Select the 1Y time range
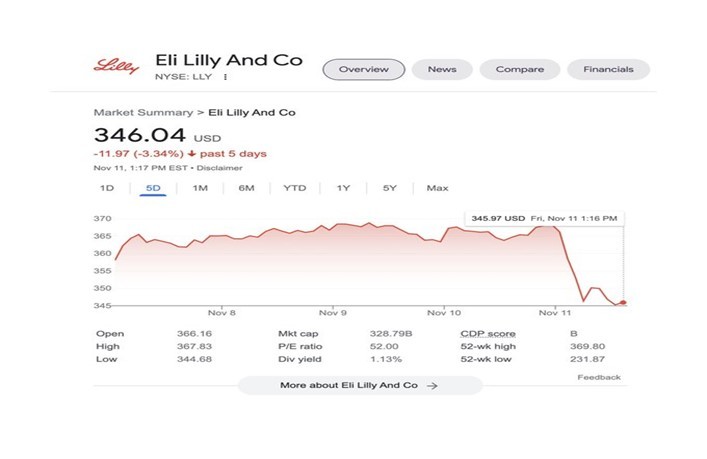This screenshot has height=459, width=707. pyautogui.click(x=343, y=188)
